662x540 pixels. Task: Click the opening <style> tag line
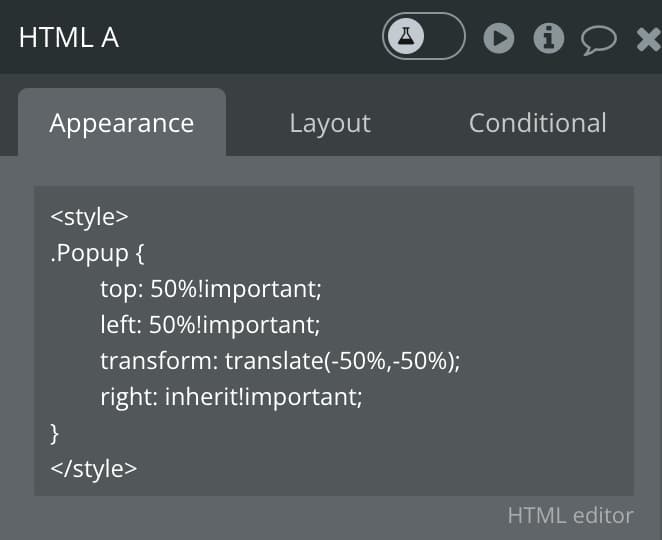tap(89, 217)
